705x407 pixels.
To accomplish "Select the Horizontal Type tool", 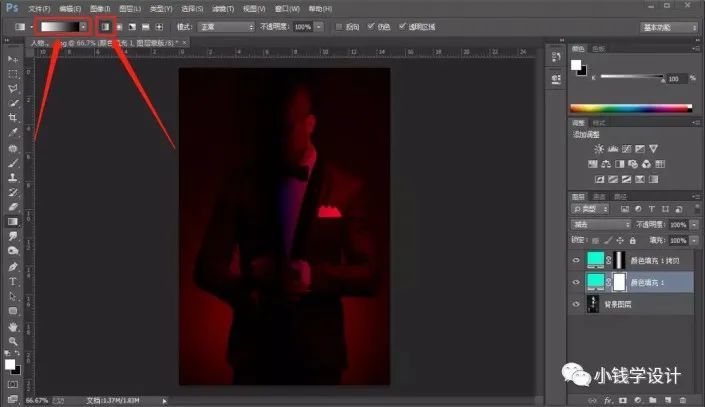I will pos(13,282).
